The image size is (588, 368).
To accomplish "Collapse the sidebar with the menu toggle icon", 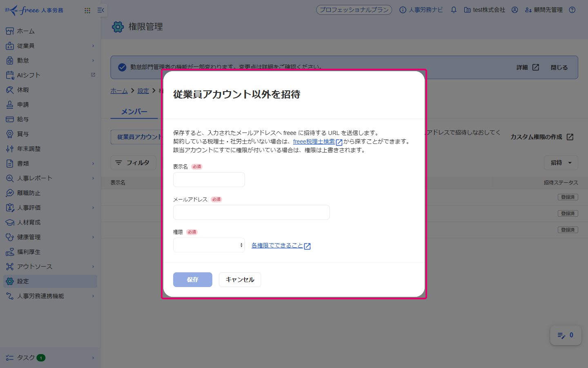I will click(101, 10).
